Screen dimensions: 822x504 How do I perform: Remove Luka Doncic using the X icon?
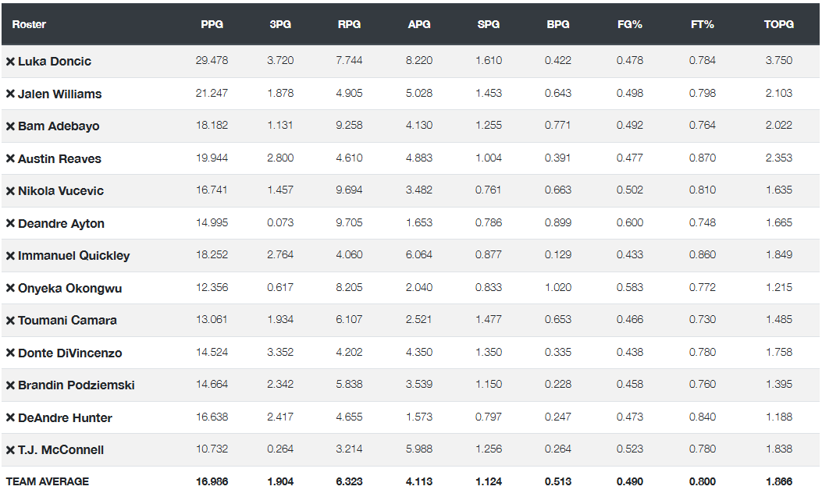click(10, 62)
